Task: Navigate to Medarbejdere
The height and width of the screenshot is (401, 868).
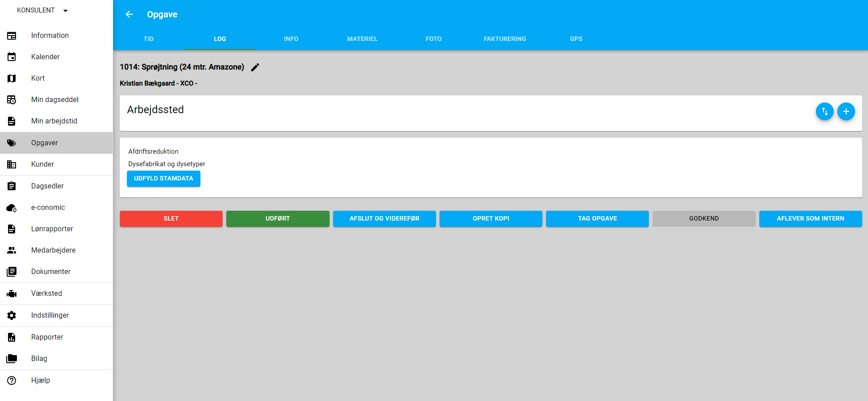Action: coord(56,250)
